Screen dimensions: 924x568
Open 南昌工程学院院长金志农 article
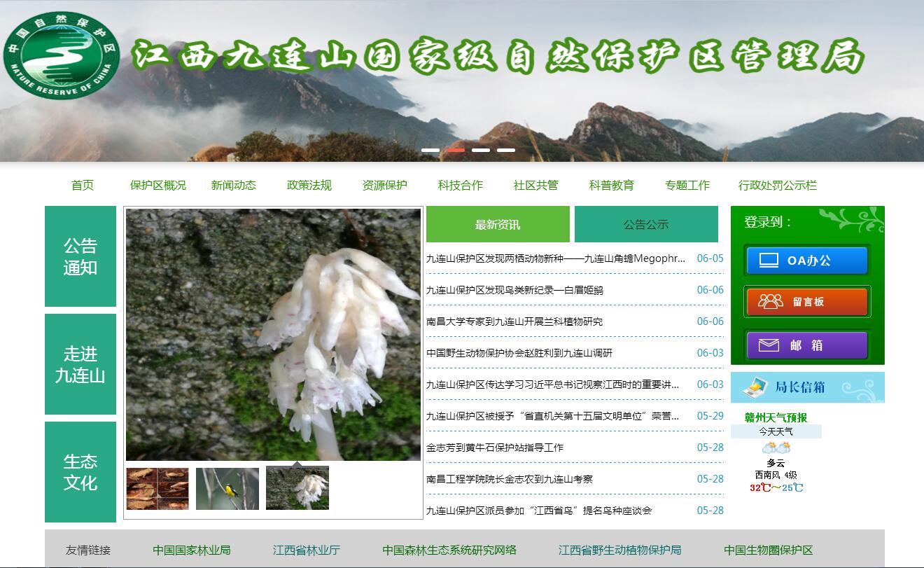click(510, 479)
